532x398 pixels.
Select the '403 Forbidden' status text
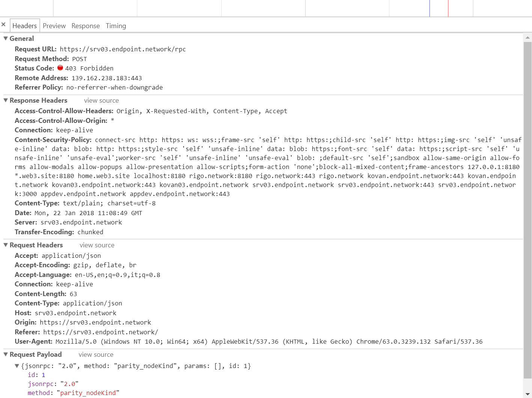[x=89, y=68]
